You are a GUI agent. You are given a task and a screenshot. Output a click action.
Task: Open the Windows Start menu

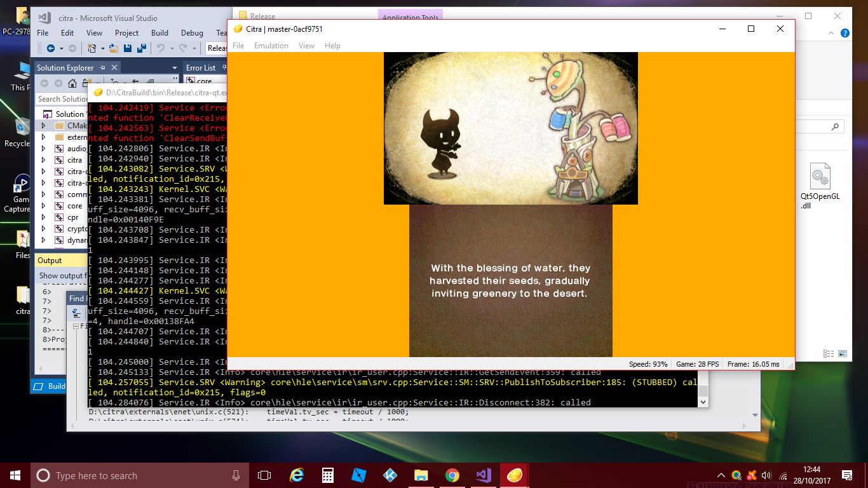point(15,475)
